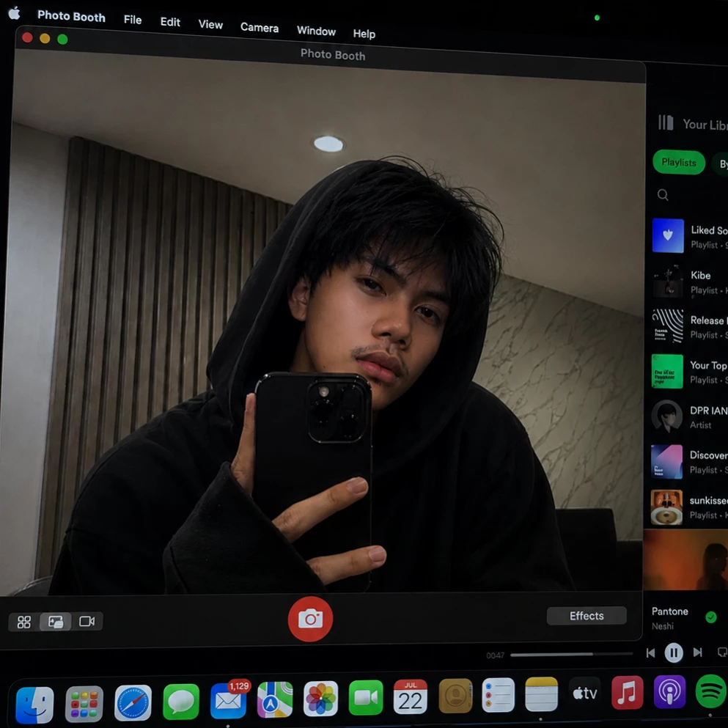This screenshot has width=728, height=728.
Task: Open Spotify from the Dock
Action: 711,691
